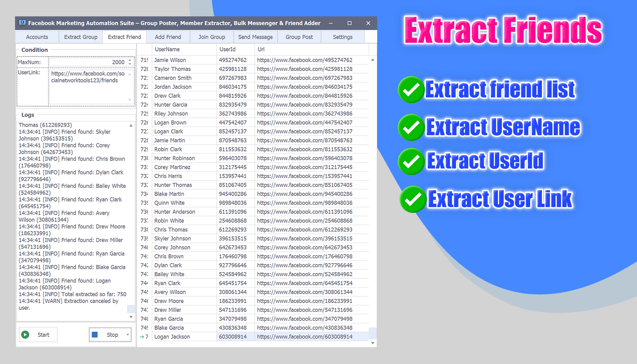Open the Settings tab

click(x=343, y=37)
